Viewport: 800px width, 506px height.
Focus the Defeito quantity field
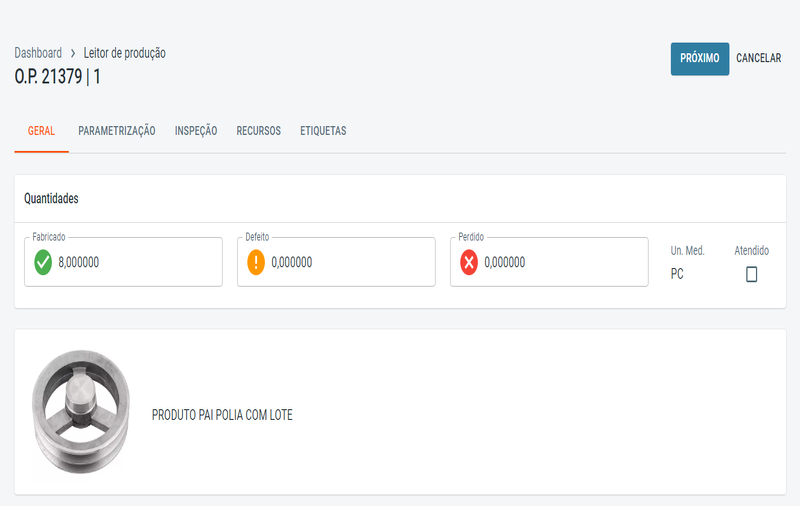pyautogui.click(x=336, y=262)
